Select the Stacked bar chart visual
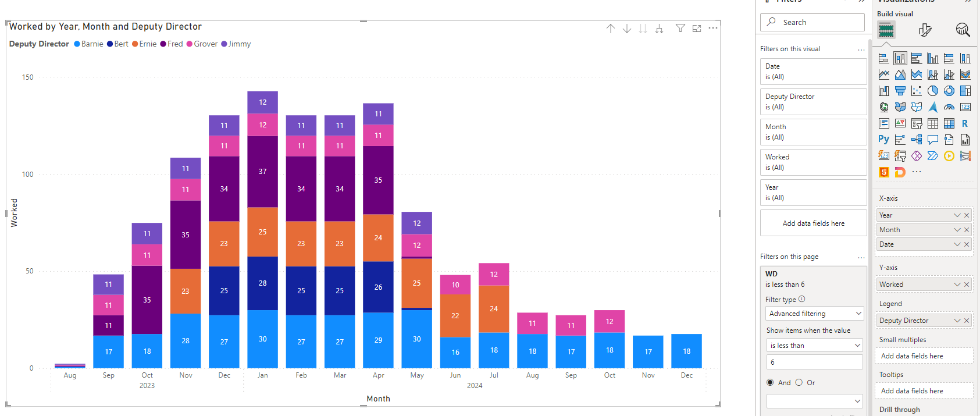Image resolution: width=980 pixels, height=416 pixels. pos(883,58)
